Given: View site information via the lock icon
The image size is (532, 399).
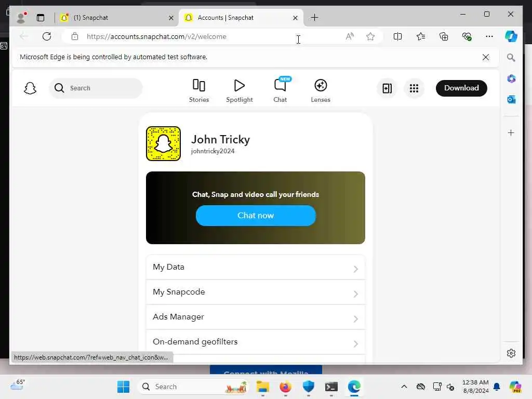Looking at the screenshot, I should [x=75, y=36].
